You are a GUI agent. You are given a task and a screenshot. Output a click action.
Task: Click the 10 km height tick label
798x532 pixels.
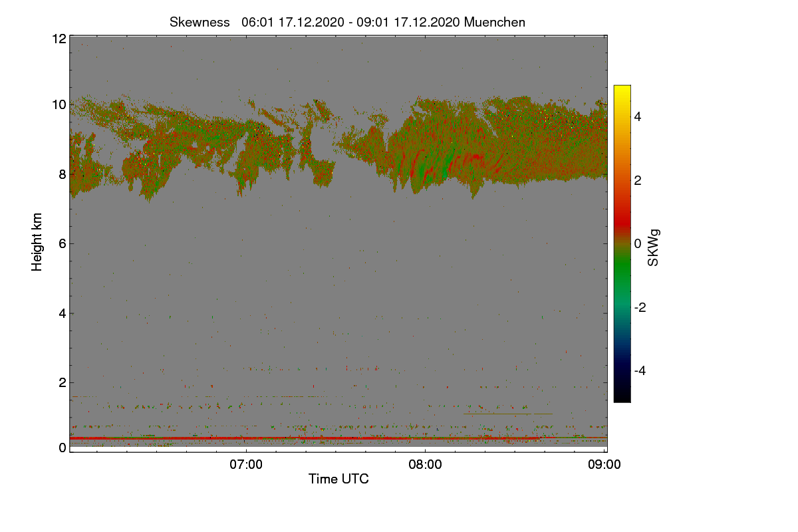click(x=59, y=104)
